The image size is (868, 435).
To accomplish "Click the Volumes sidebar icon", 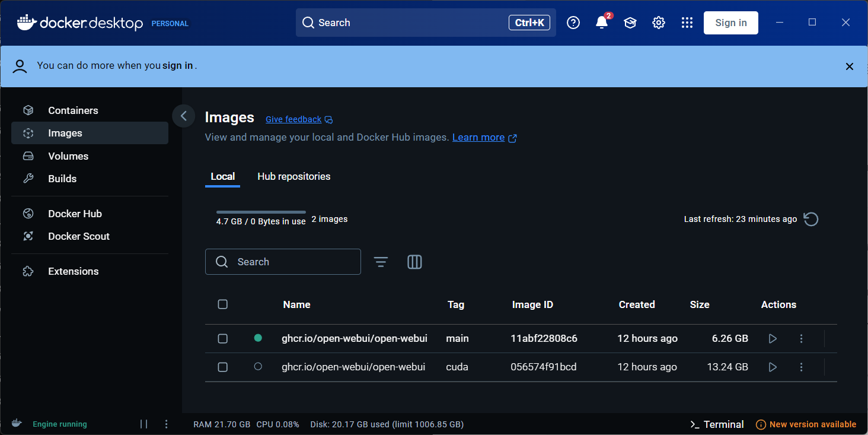I will [28, 156].
